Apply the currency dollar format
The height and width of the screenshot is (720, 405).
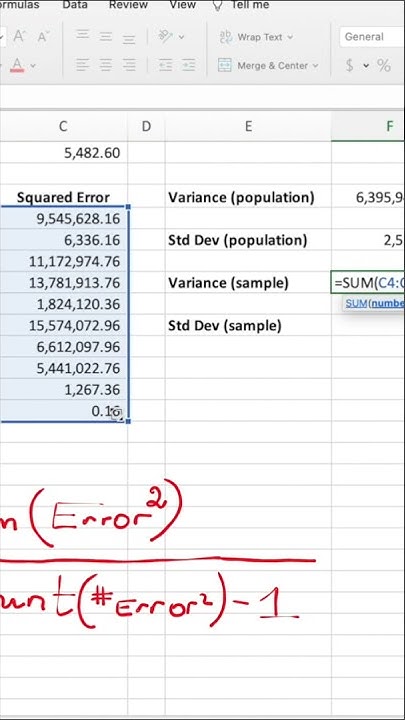point(349,66)
